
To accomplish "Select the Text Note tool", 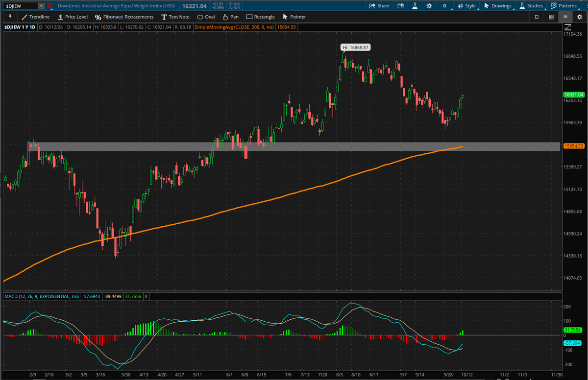I will click(175, 17).
